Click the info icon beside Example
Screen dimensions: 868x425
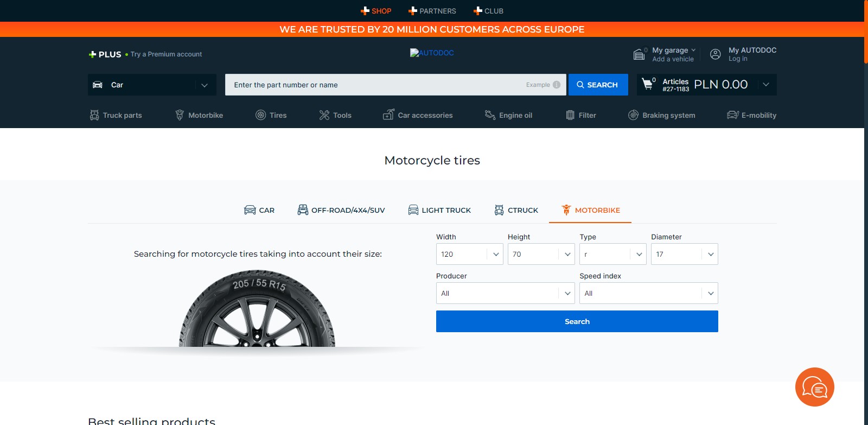coord(557,85)
